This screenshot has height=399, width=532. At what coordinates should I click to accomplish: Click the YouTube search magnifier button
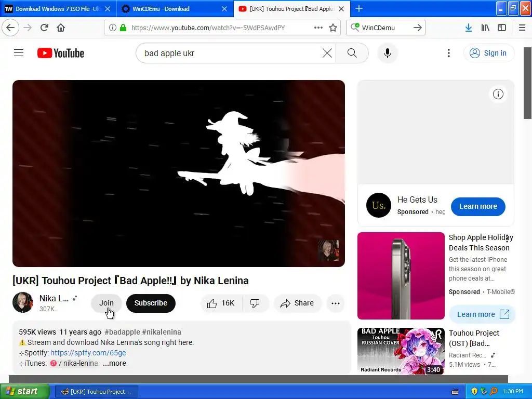pos(352,53)
